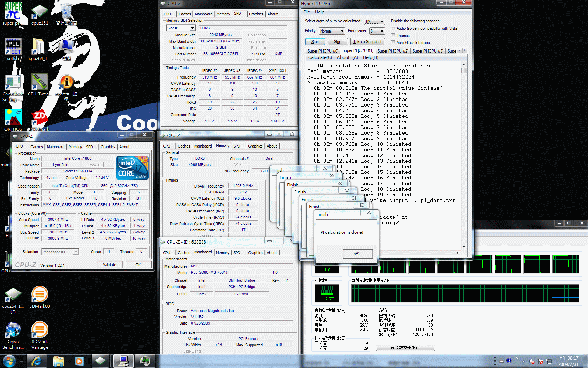Image resolution: width=588 pixels, height=368 pixels.
Task: Click the Validate button in CPU-Z
Action: click(110, 265)
